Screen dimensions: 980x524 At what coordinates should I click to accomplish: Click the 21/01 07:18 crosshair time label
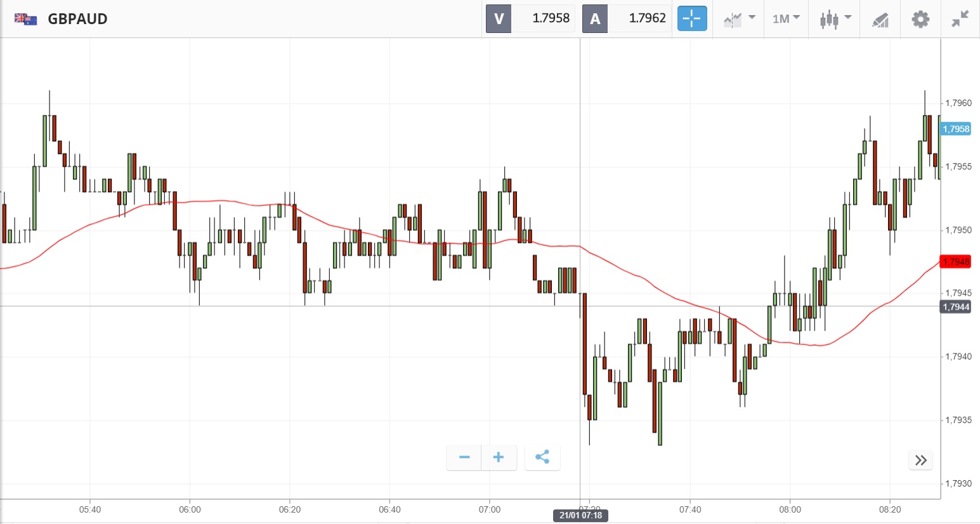[580, 515]
